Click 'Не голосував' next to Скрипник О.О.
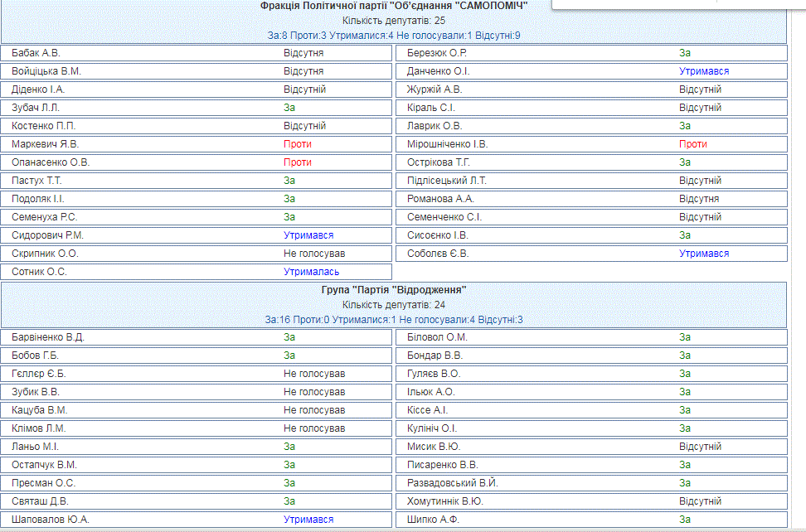Screen dimensions: 806x532 [314, 254]
